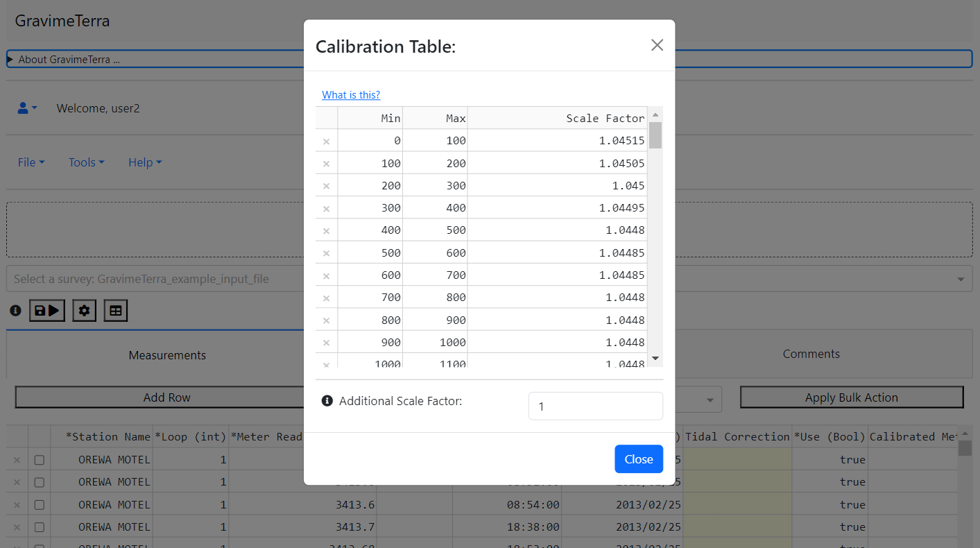
Task: Click the info icon beside Additional Scale Factor
Action: coord(327,401)
